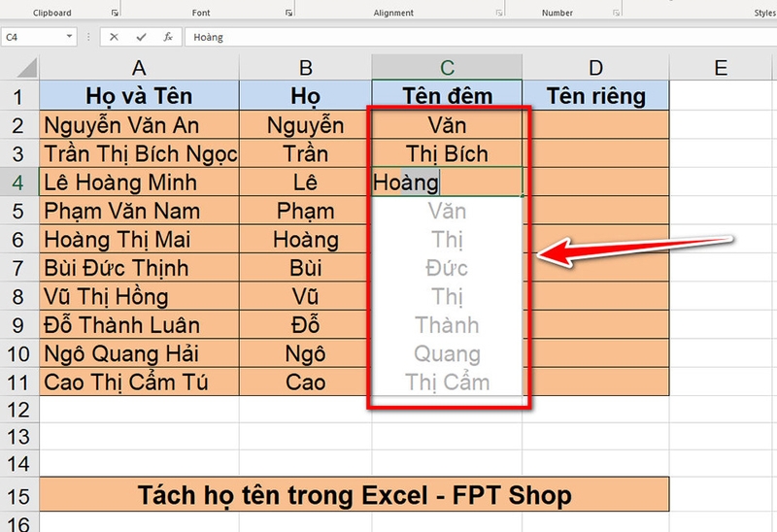Select cell 'Phạm Văn Nam'

[139, 211]
